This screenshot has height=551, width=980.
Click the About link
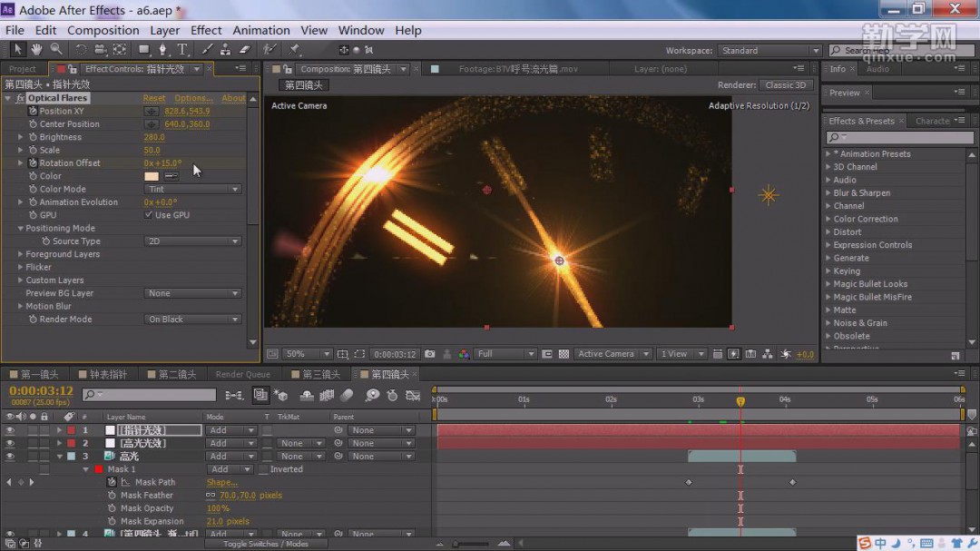click(233, 98)
